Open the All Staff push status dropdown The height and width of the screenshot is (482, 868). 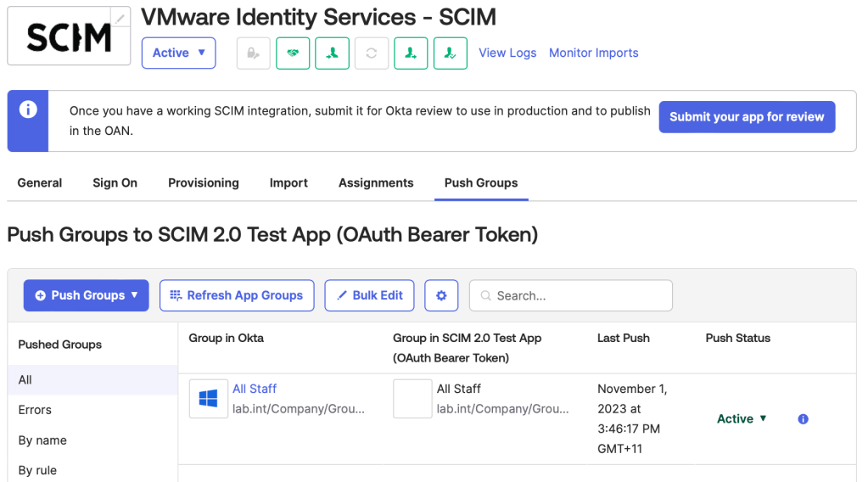pyautogui.click(x=742, y=418)
